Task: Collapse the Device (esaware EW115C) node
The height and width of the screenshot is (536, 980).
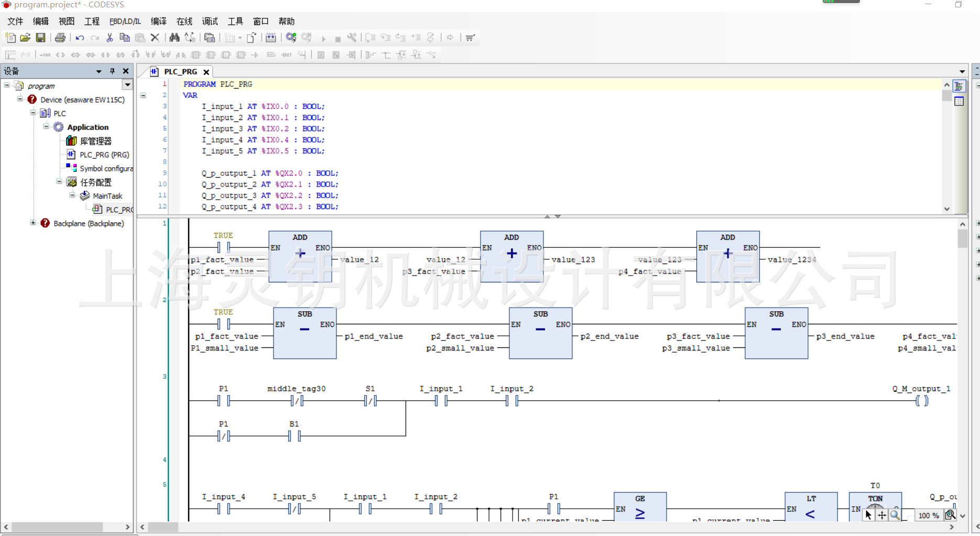Action: coord(20,99)
